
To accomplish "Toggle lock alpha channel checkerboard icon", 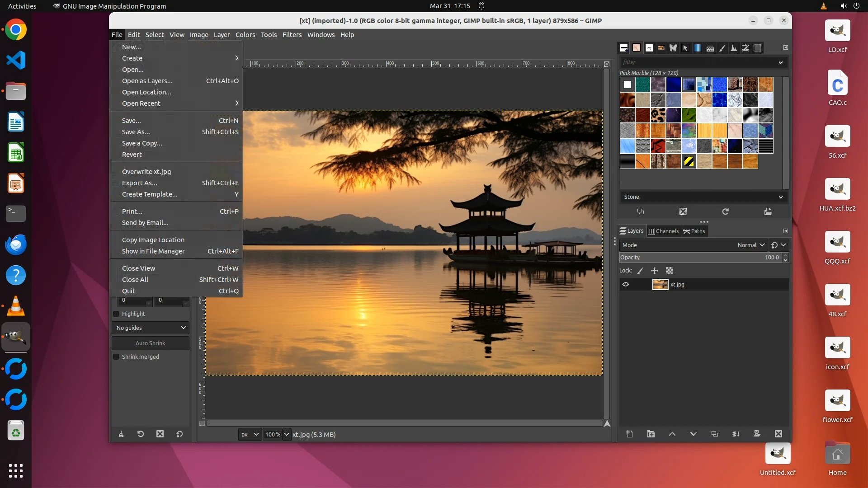I will (x=670, y=271).
